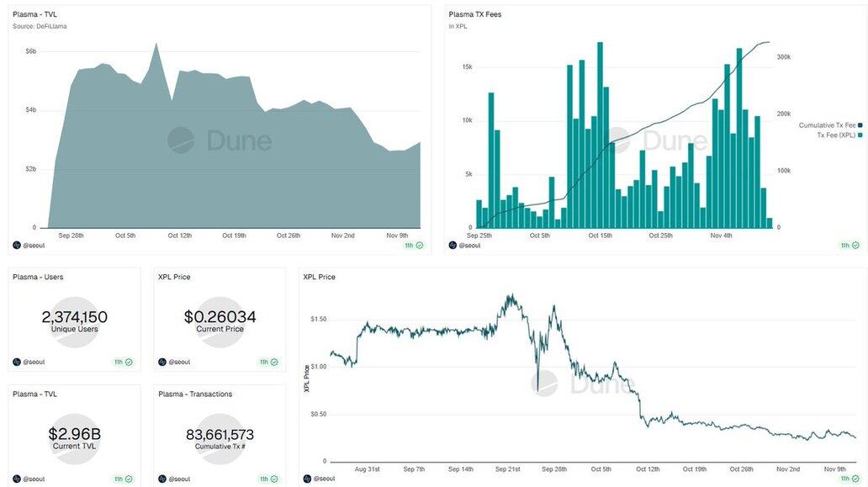Open @seoul link below the TX Fees chart
Image resolution: width=868 pixels, height=487 pixels.
[468, 245]
